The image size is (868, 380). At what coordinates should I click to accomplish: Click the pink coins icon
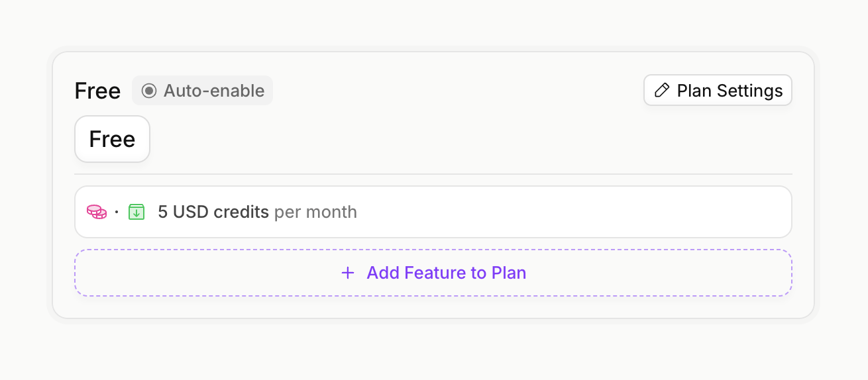pos(97,212)
